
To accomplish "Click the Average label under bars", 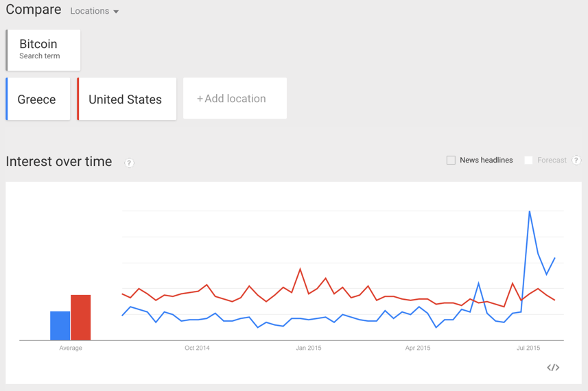I will pos(71,348).
